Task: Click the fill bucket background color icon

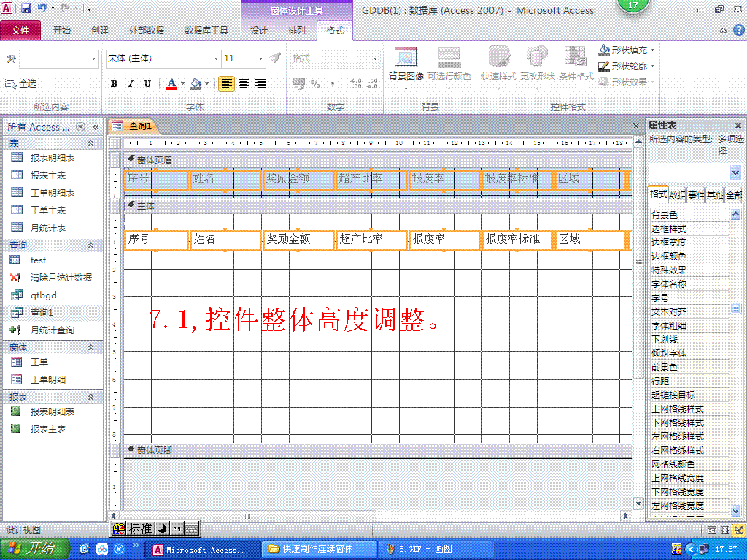Action: [x=196, y=84]
